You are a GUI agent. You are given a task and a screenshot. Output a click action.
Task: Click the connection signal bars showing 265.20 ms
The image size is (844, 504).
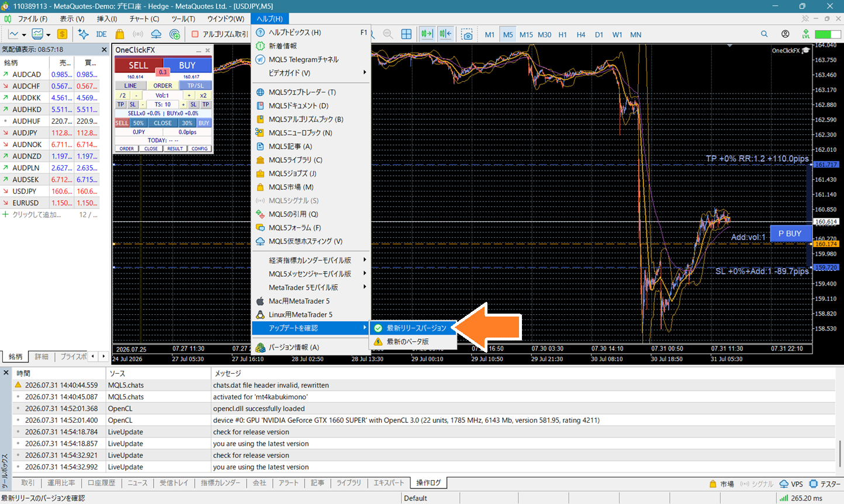[x=783, y=498]
